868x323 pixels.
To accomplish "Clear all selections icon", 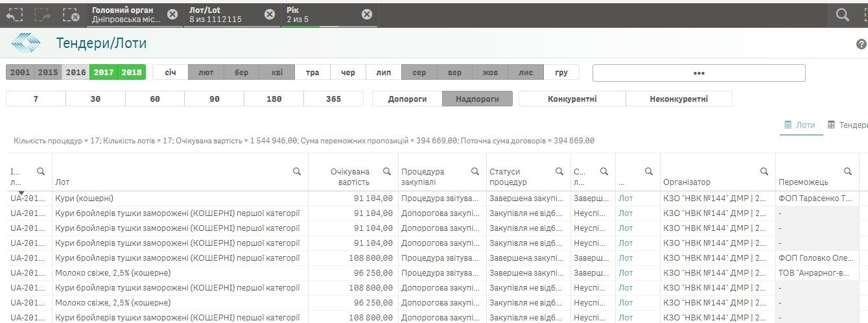I will [x=71, y=14].
